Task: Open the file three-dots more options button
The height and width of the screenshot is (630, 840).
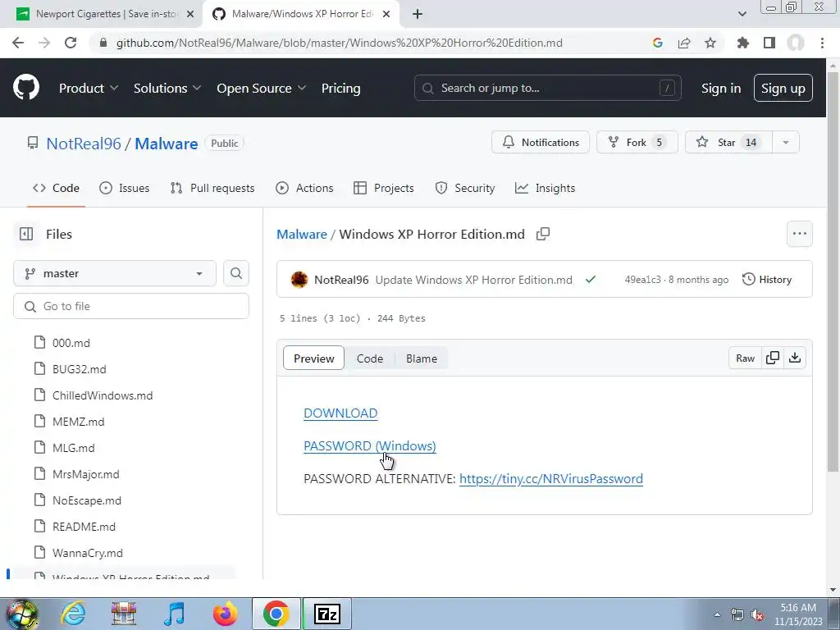Action: click(x=799, y=234)
